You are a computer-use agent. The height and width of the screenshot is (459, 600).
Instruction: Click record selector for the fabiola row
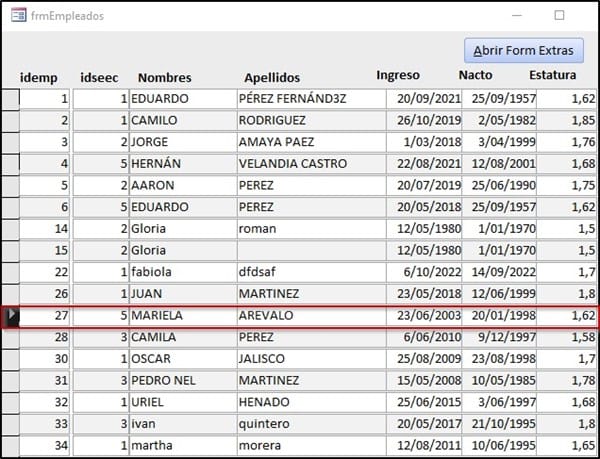click(x=10, y=272)
